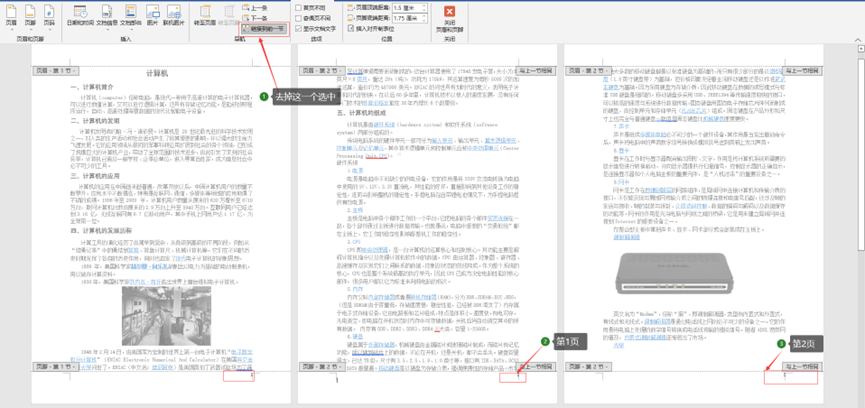Viewport: 865px width, 408px height.
Task: Click the 位置 group label
Action: click(387, 39)
